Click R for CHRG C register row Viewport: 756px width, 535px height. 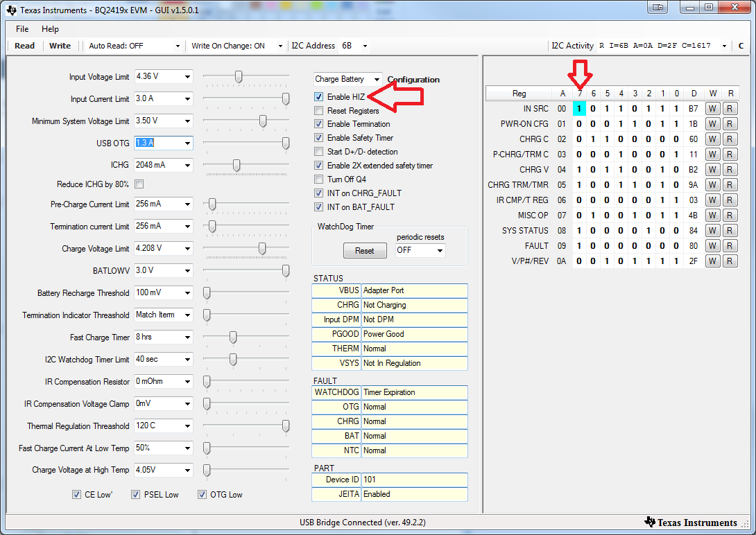click(730, 139)
